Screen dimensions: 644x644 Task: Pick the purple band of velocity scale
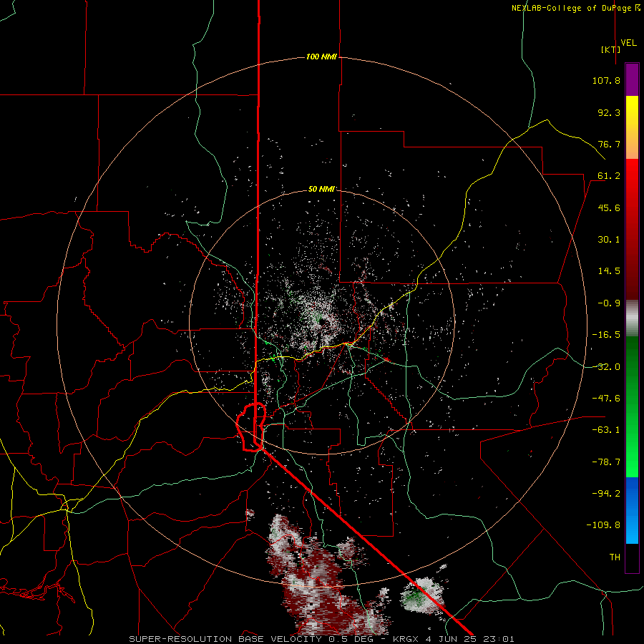coord(632,79)
